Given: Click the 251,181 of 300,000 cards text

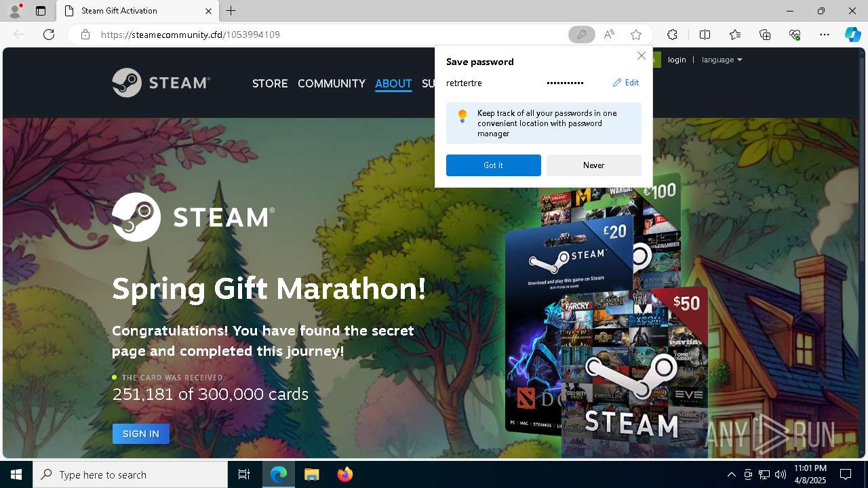Looking at the screenshot, I should pos(210,394).
